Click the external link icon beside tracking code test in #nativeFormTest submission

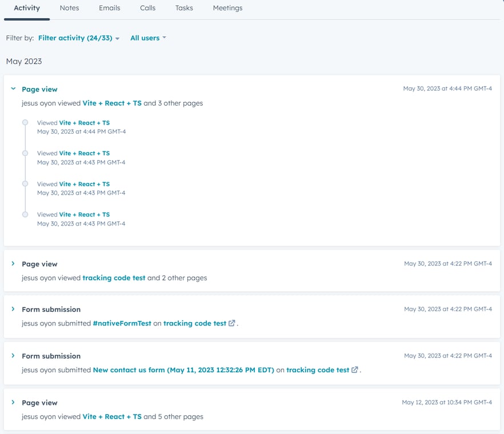tap(231, 323)
